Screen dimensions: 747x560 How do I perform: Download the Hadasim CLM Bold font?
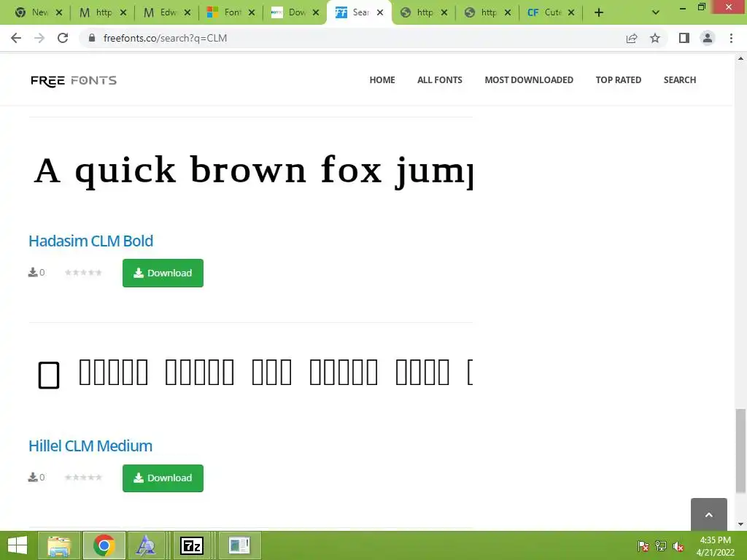pyautogui.click(x=163, y=273)
